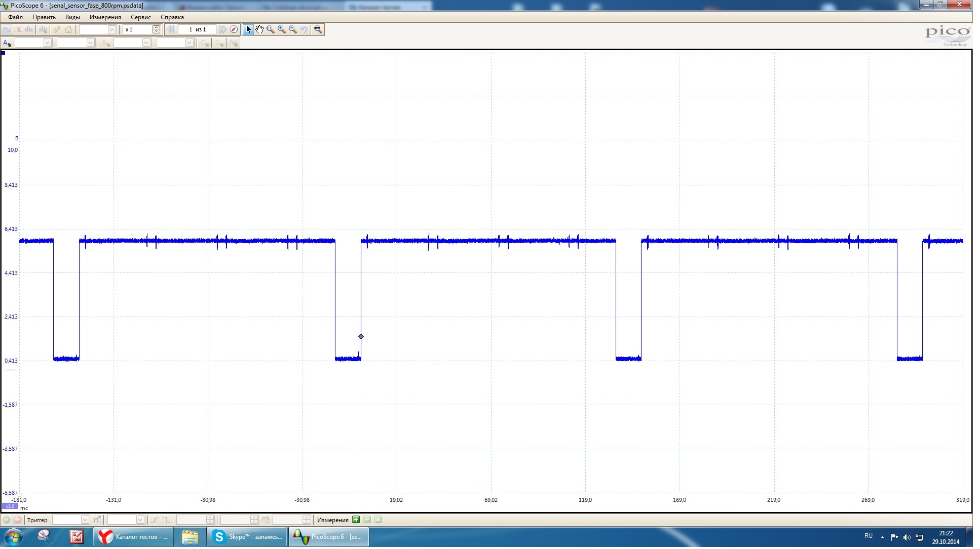The width and height of the screenshot is (980, 549).
Task: Click the auto setup lightning icon
Action: coord(57,29)
